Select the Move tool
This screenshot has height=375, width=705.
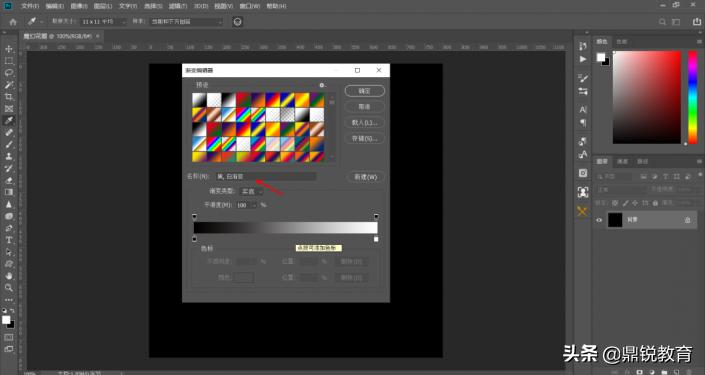pyautogui.click(x=9, y=49)
